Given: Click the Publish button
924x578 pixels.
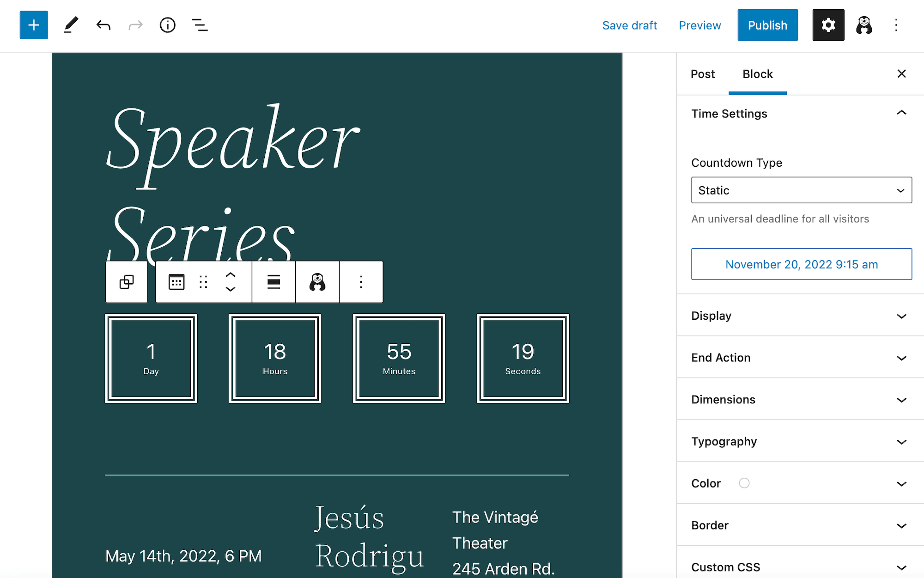Looking at the screenshot, I should [767, 24].
